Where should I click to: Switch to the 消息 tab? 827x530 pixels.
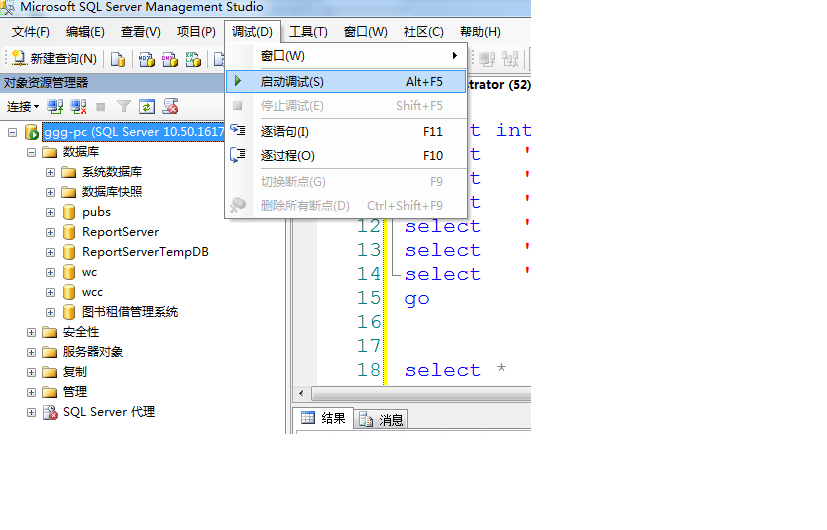coord(381,420)
